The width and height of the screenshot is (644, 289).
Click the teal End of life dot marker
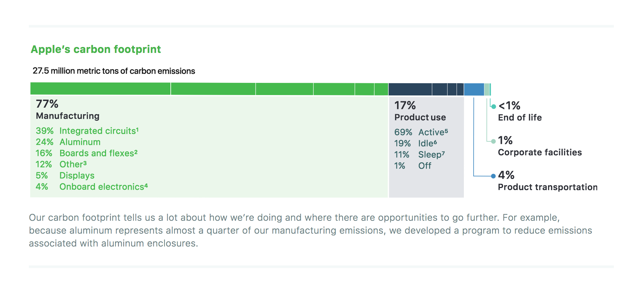coord(493,107)
